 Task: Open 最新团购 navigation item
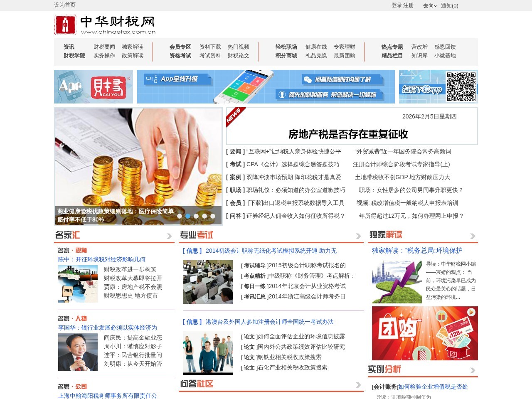coord(345,56)
